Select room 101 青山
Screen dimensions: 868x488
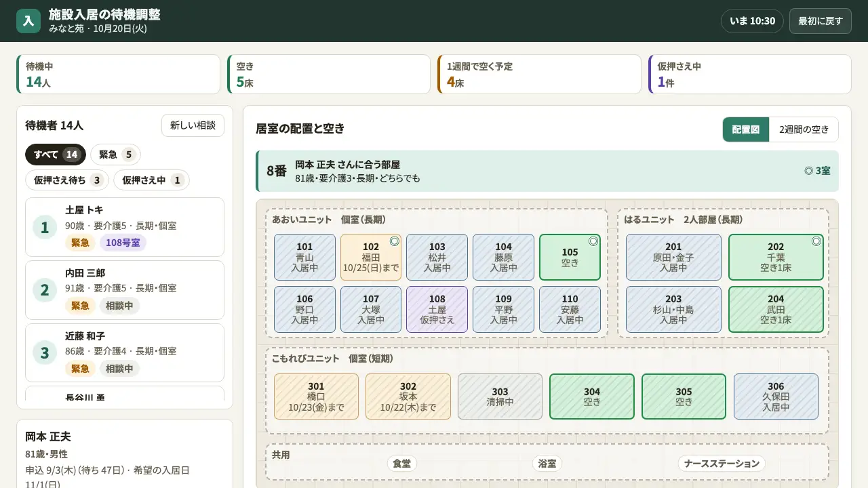coord(304,257)
